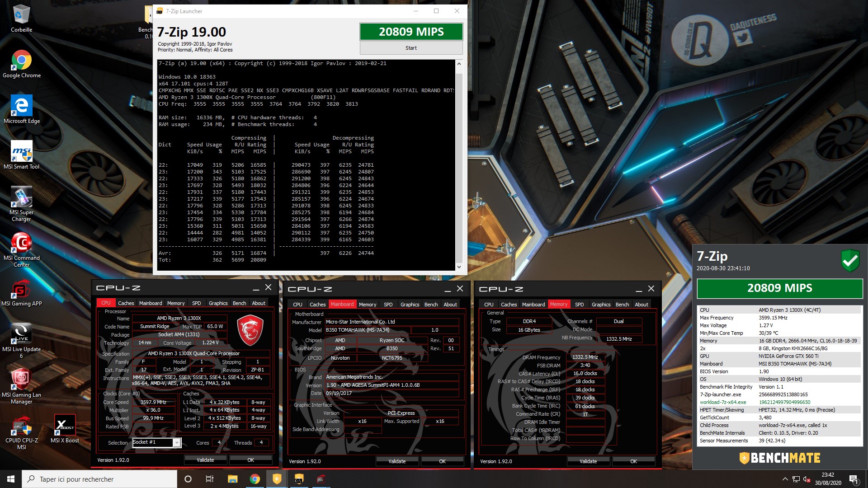Screen dimensions: 868x488
Task: Open MSI Live Update 6 icon
Action: (x=21, y=341)
